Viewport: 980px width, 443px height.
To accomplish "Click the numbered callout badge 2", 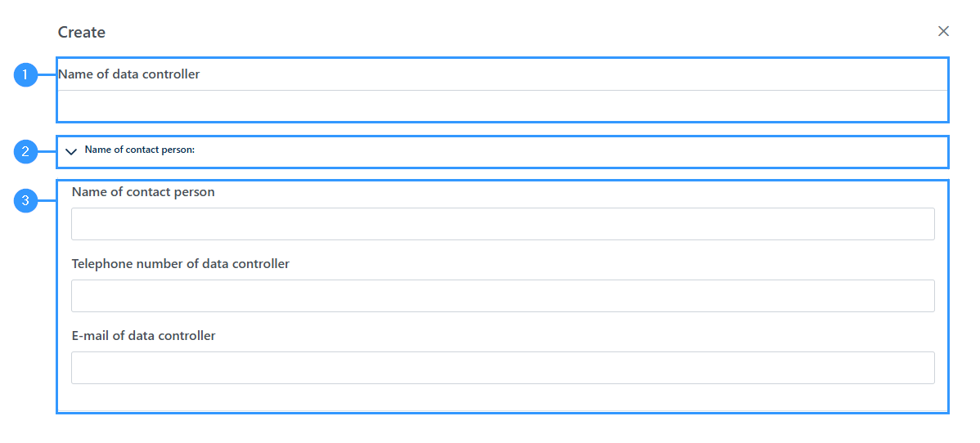I will click(x=25, y=150).
